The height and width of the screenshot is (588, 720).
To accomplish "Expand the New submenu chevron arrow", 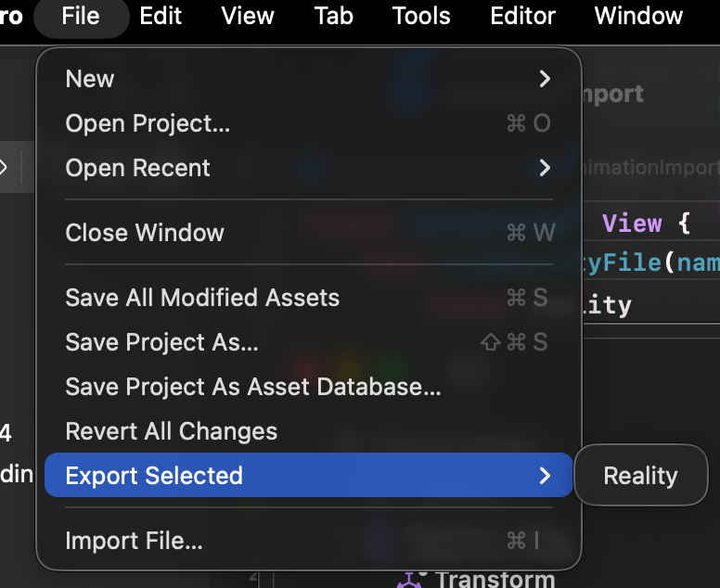I will [545, 79].
